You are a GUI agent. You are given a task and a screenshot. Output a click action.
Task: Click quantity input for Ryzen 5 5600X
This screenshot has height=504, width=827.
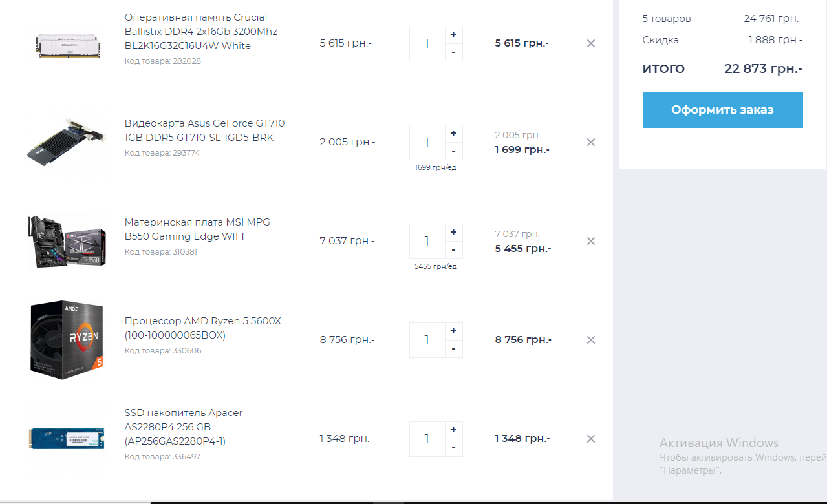point(427,340)
